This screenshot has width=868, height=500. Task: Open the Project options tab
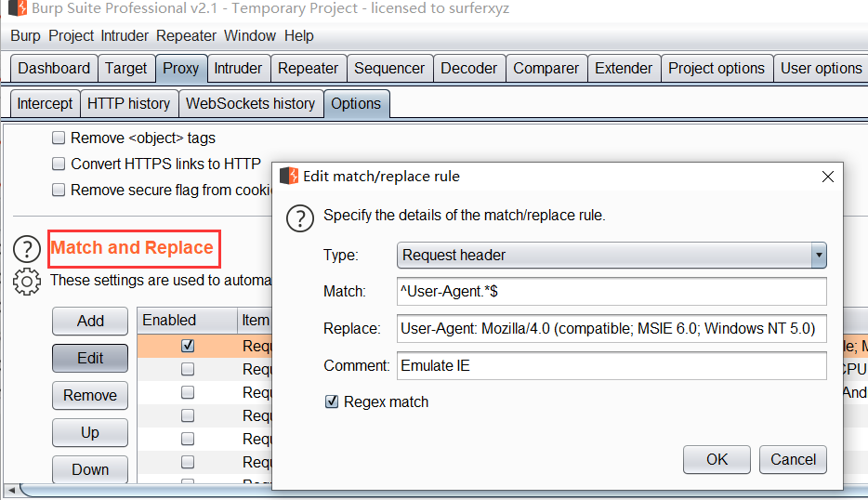tap(717, 68)
